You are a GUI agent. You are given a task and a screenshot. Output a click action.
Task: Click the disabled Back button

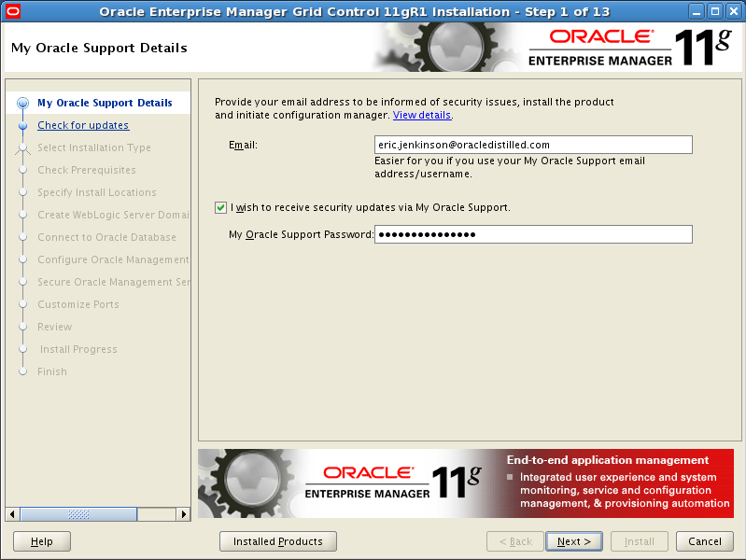click(515, 541)
